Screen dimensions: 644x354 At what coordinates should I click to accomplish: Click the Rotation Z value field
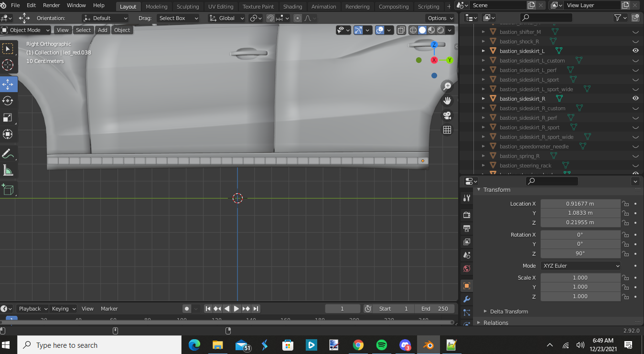pos(580,253)
